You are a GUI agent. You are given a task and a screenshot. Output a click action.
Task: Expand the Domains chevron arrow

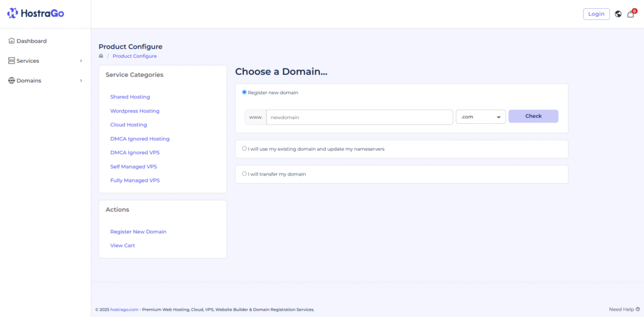[81, 81]
